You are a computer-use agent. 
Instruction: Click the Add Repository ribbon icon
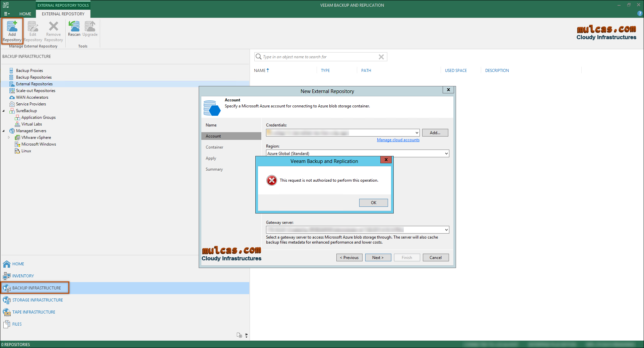click(x=12, y=27)
